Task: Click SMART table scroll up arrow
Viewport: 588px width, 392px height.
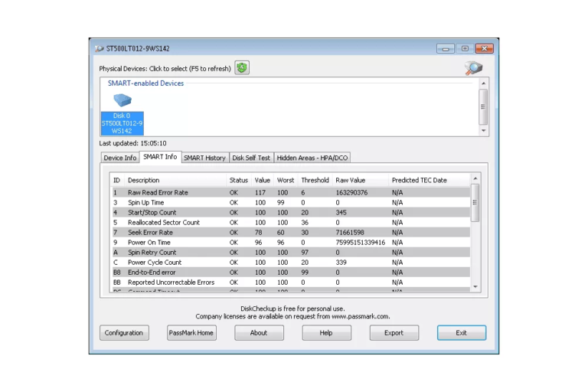Action: pyautogui.click(x=475, y=178)
